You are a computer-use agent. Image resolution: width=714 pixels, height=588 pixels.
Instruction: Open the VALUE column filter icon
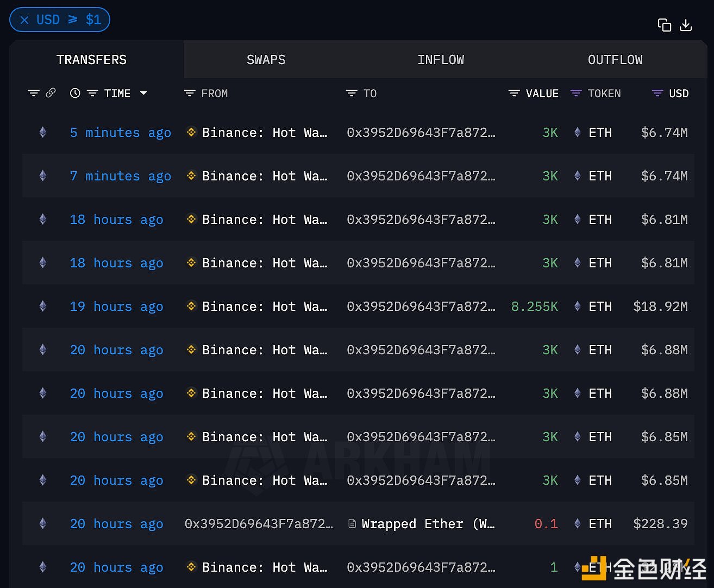click(x=513, y=93)
